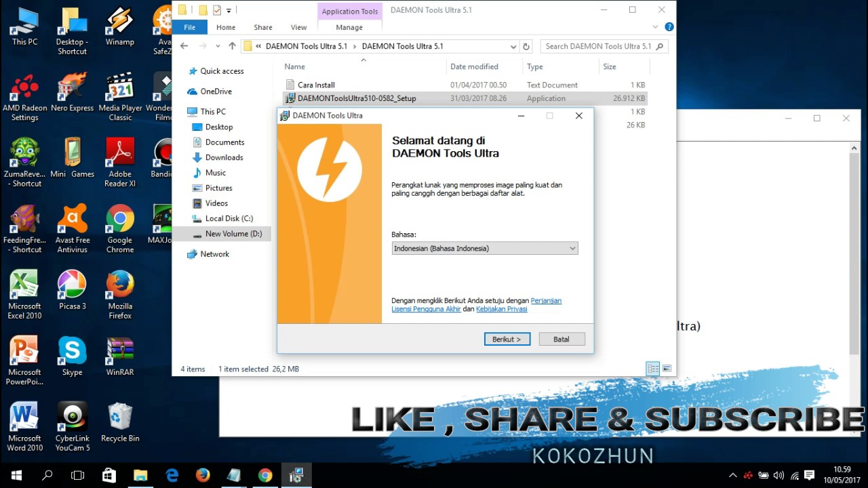Sort by Date modified column header

[474, 66]
